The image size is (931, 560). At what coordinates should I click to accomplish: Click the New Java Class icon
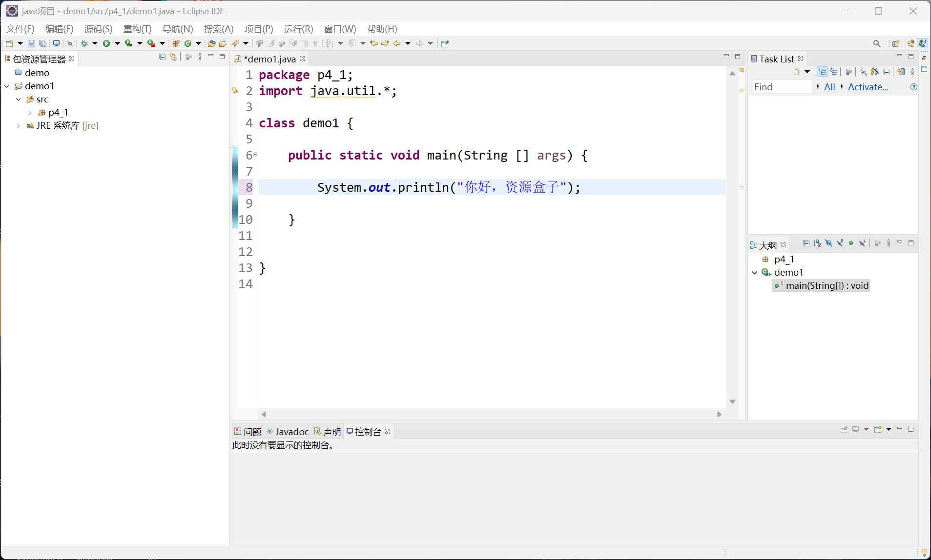[x=187, y=43]
